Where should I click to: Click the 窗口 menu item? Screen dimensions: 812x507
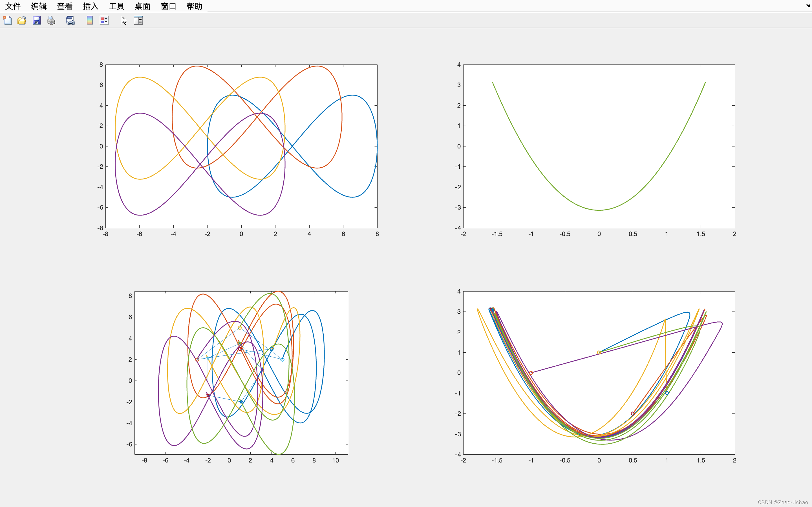(168, 6)
